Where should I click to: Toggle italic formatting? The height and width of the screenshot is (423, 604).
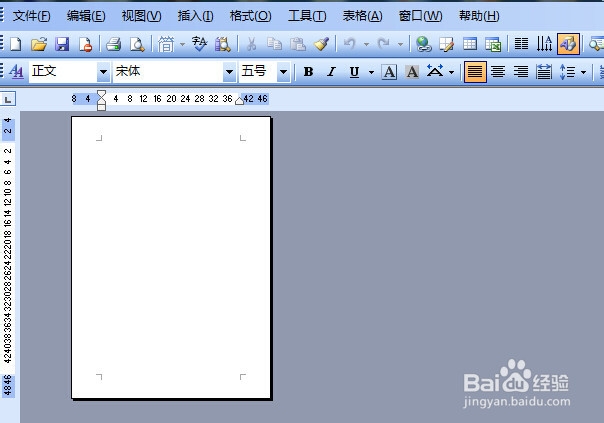(331, 72)
